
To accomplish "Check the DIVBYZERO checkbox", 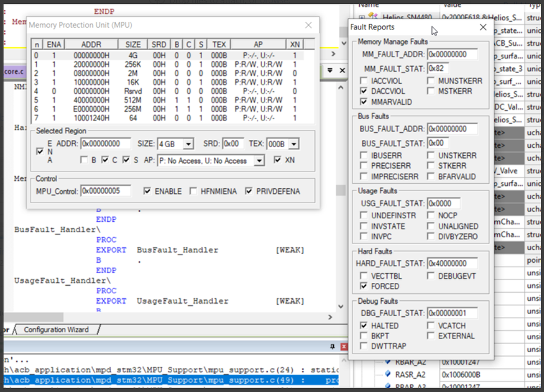I will [x=431, y=237].
